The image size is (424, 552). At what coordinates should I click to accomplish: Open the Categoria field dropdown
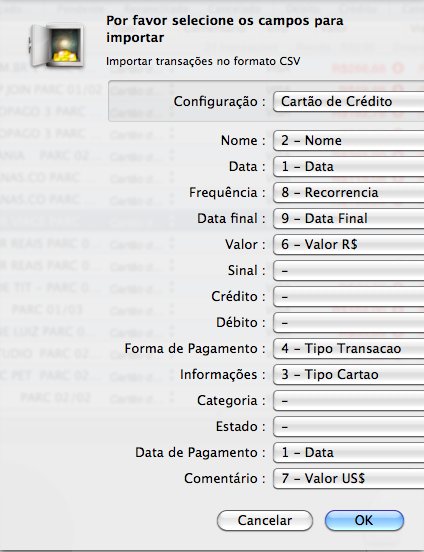click(x=349, y=401)
